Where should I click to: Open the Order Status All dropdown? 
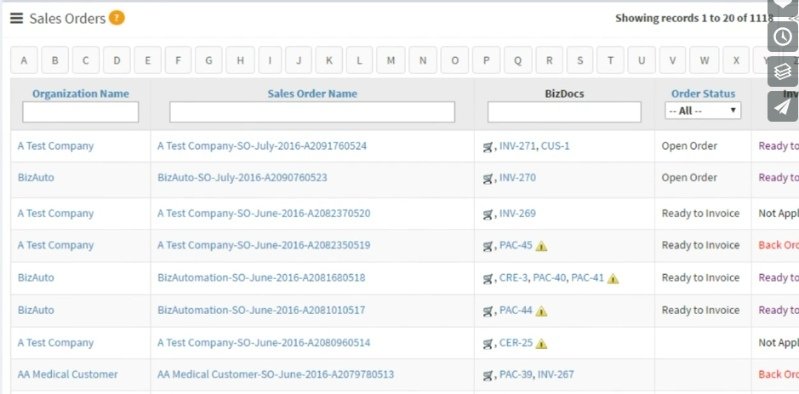click(x=703, y=111)
